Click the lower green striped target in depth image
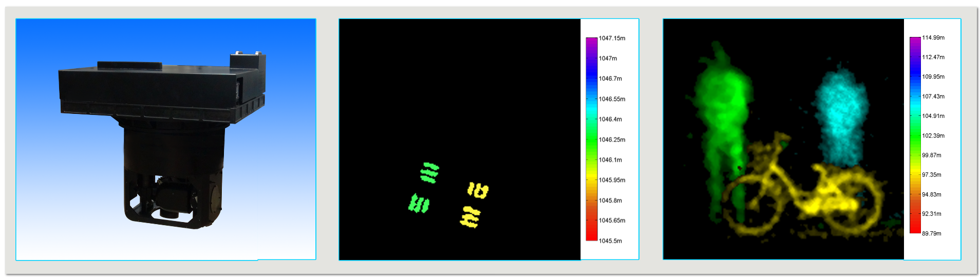 point(419,204)
